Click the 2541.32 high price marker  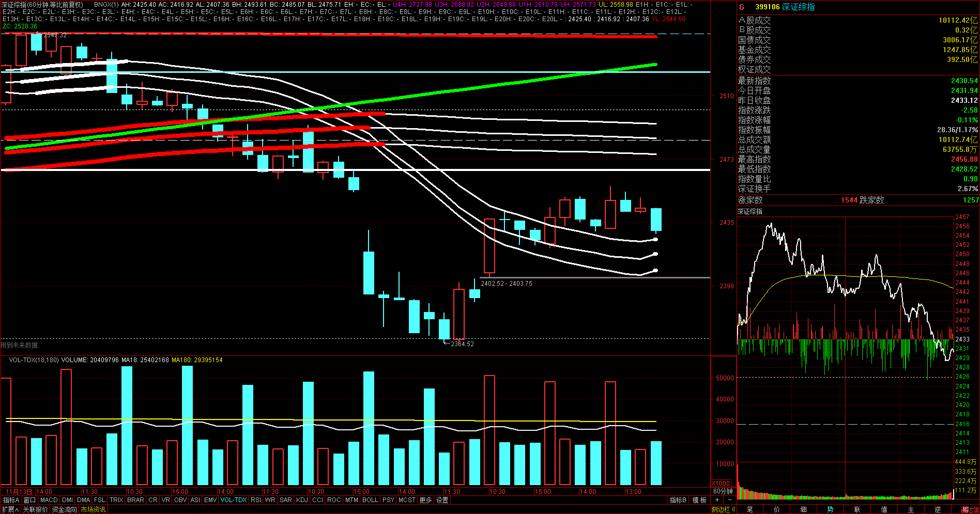tap(55, 35)
